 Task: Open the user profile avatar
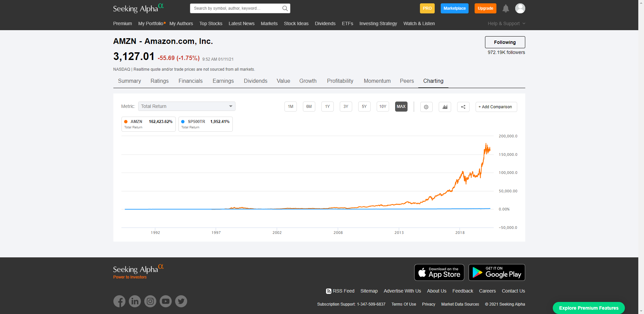tap(520, 8)
